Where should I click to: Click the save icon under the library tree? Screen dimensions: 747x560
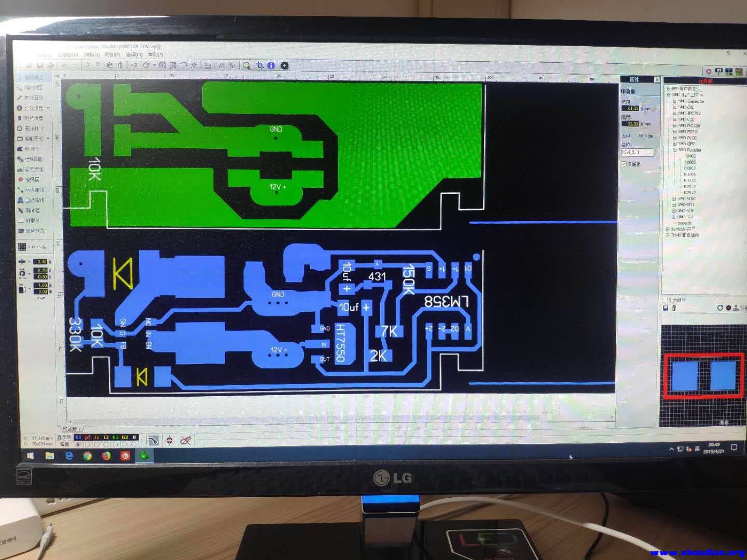[666, 308]
